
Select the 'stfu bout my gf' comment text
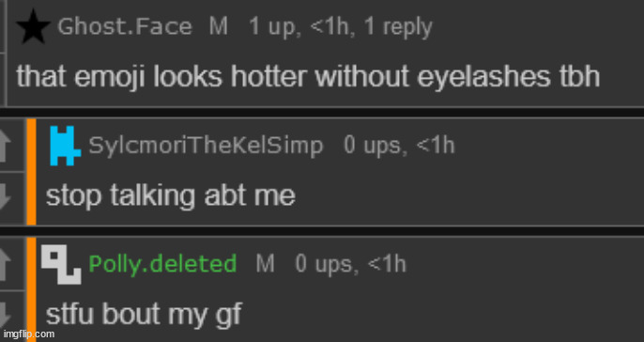click(x=144, y=316)
